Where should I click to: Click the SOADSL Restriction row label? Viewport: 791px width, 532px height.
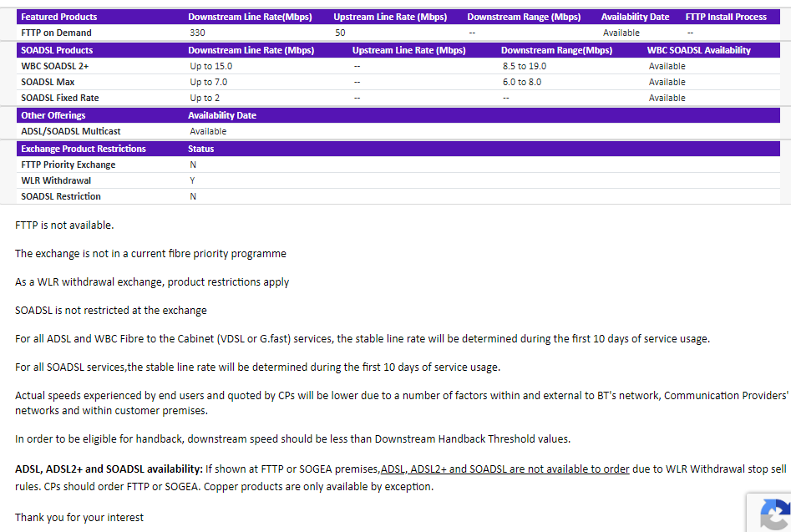61,196
